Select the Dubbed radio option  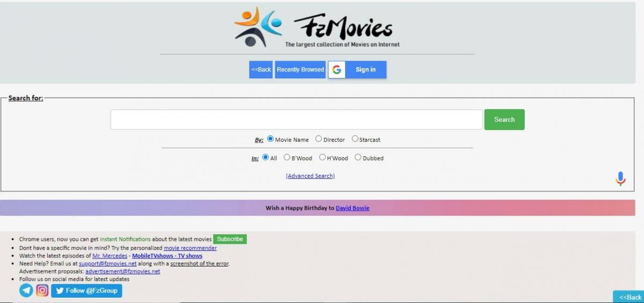click(358, 157)
